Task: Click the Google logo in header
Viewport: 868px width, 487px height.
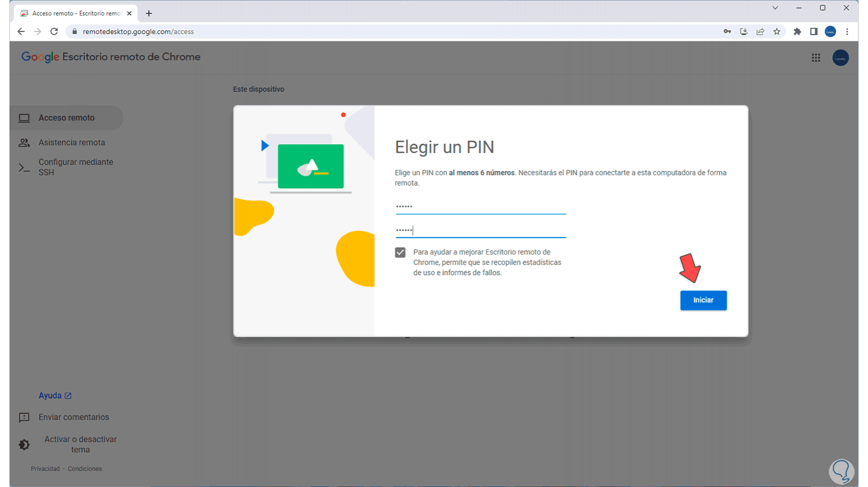Action: tap(40, 57)
